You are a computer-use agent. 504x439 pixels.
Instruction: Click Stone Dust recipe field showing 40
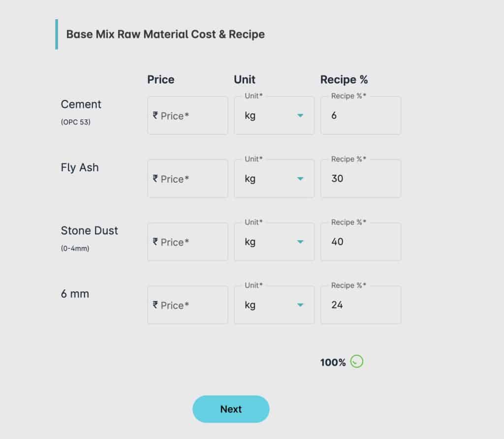tap(361, 242)
